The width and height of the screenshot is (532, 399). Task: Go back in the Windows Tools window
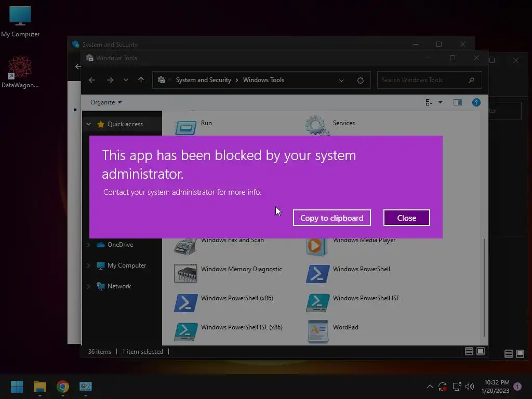pyautogui.click(x=91, y=80)
